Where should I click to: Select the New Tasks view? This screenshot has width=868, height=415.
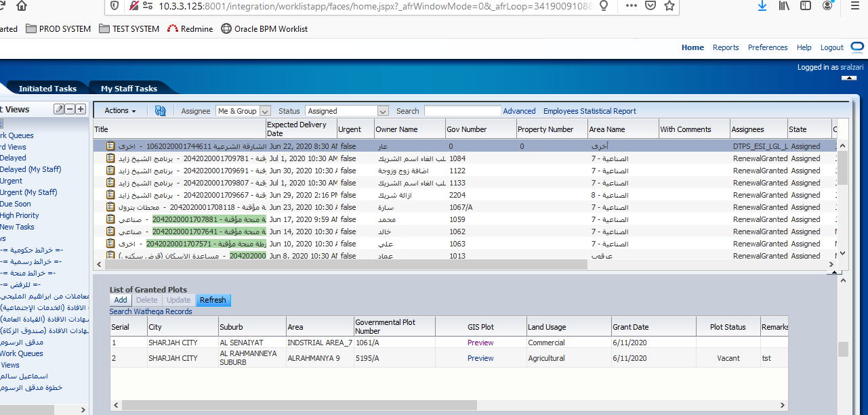17,227
